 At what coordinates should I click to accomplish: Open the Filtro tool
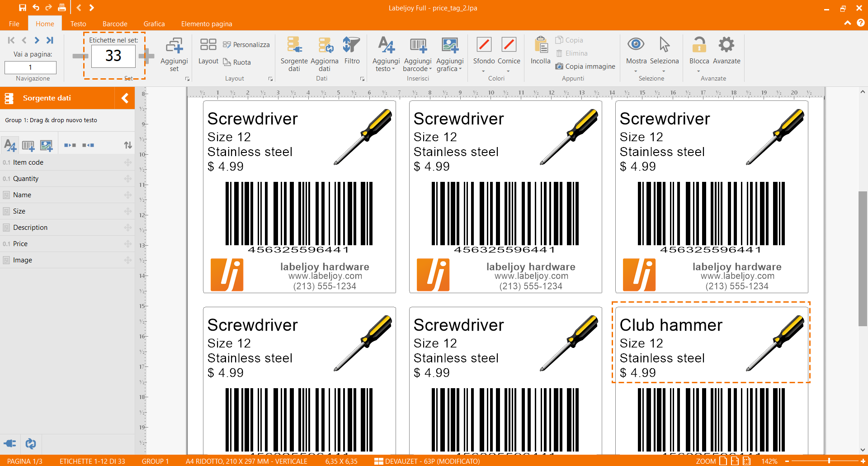pyautogui.click(x=352, y=51)
